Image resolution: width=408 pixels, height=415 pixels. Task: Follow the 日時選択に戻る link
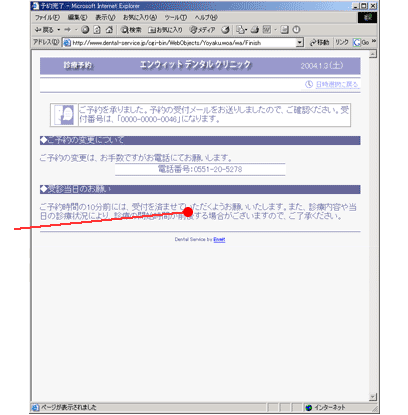(x=337, y=84)
